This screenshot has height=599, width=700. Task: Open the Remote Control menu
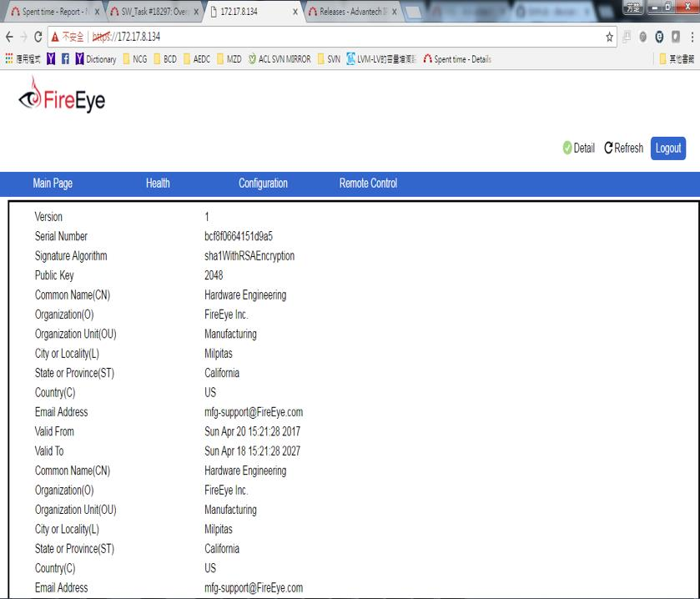pos(368,183)
